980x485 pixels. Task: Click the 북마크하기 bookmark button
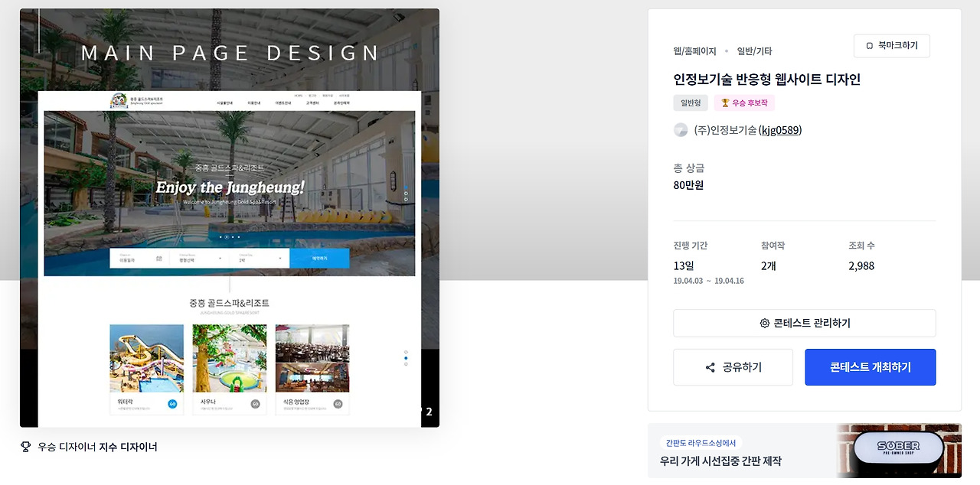891,46
